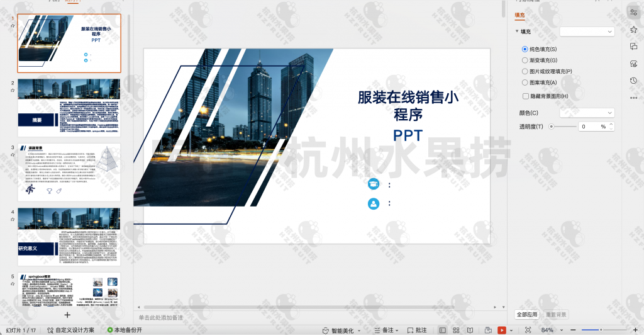The width and height of the screenshot is (644, 335).
Task: Open the three-dots more menu in right sidebar
Action: [x=634, y=98]
